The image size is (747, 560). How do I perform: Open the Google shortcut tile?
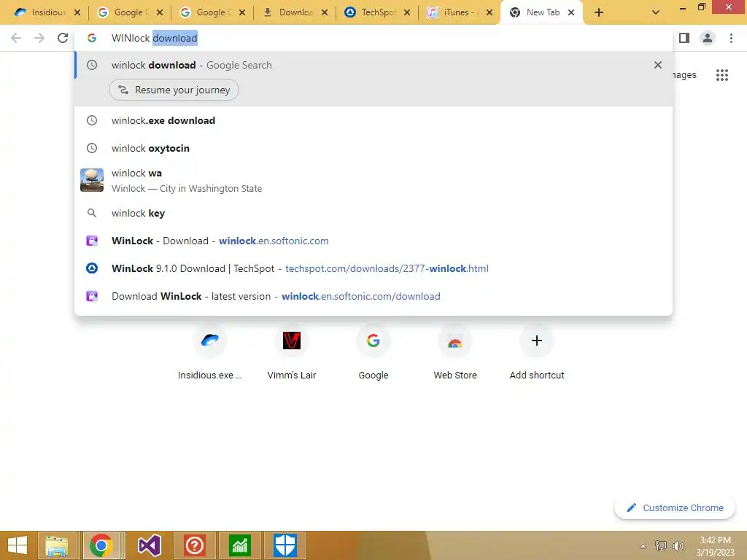coord(373,352)
